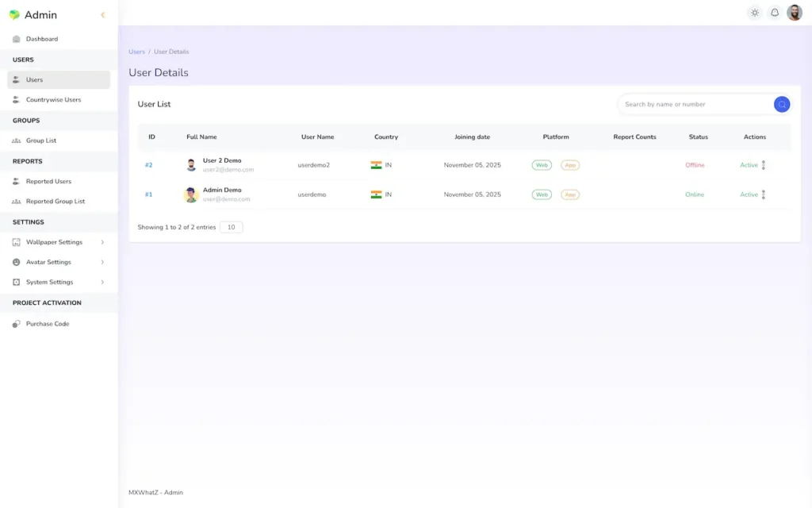Click Active status for Admin Demo
Image resolution: width=812 pixels, height=508 pixels.
pos(749,195)
